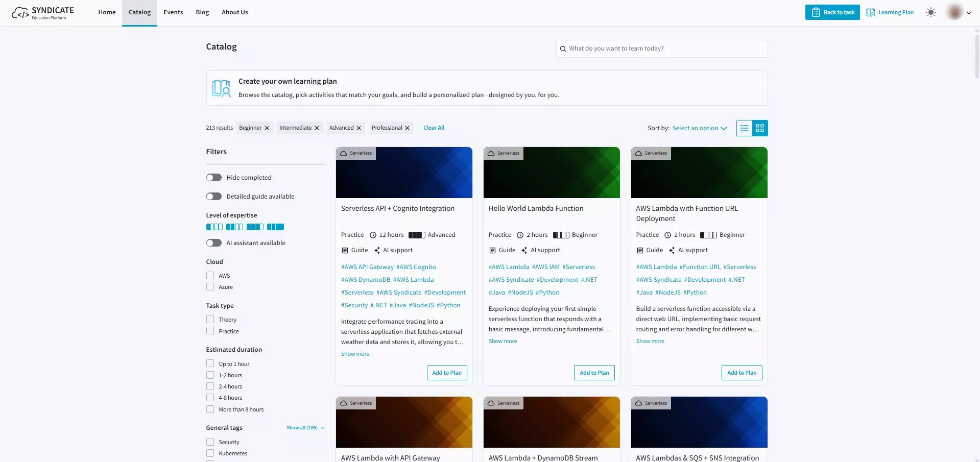The height and width of the screenshot is (462, 980).
Task: Open the Blog tab
Action: tap(202, 13)
